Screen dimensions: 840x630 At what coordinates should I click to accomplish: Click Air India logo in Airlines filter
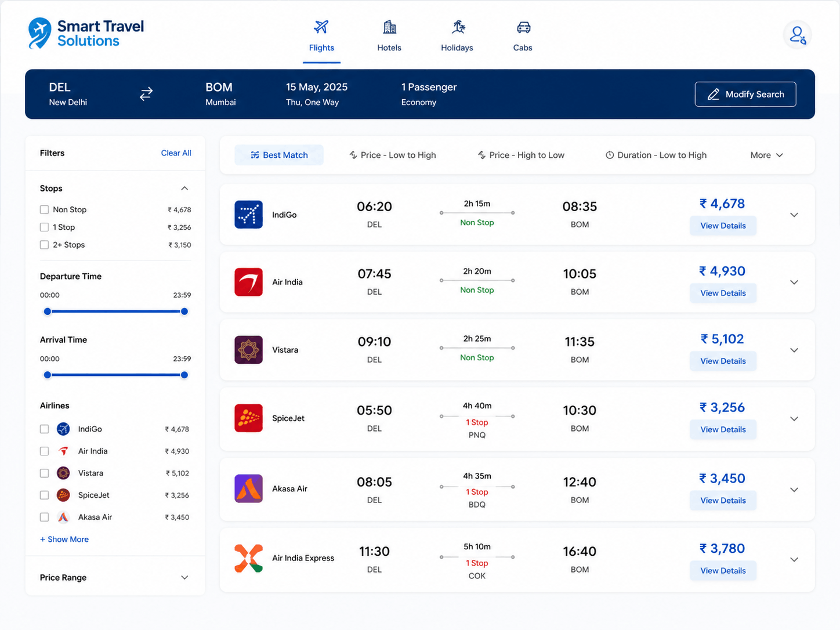coord(63,451)
